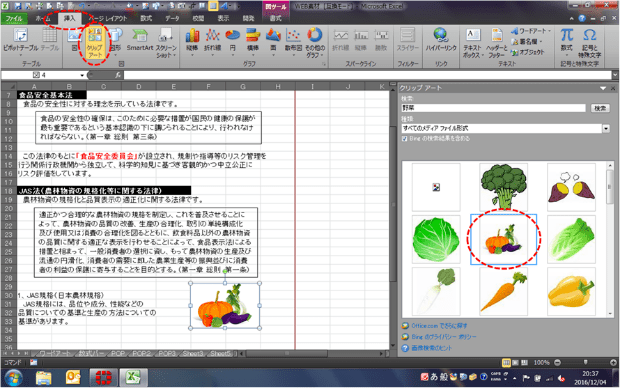Select the broccoli clip art thumbnail
The width and height of the screenshot is (620, 388).
click(503, 187)
